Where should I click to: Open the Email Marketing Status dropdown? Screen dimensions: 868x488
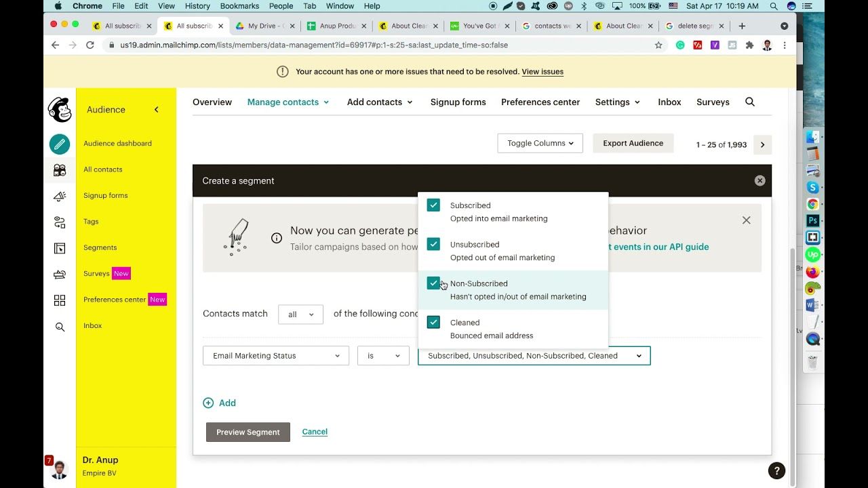[276, 356]
